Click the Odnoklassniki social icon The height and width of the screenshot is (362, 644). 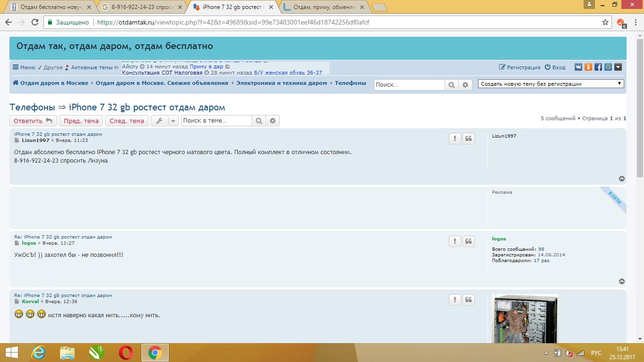coord(588,67)
